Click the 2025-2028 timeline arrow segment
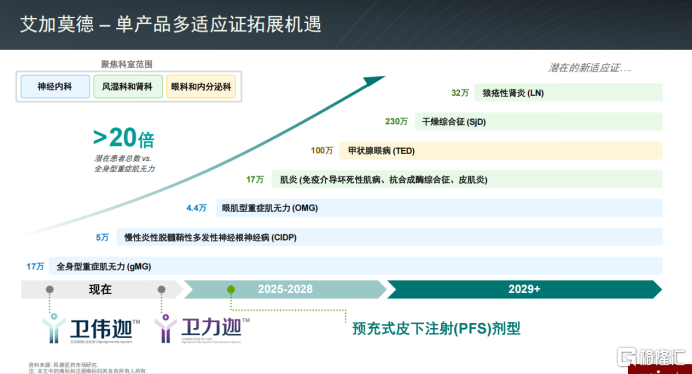The height and width of the screenshot is (374, 692). tap(285, 289)
